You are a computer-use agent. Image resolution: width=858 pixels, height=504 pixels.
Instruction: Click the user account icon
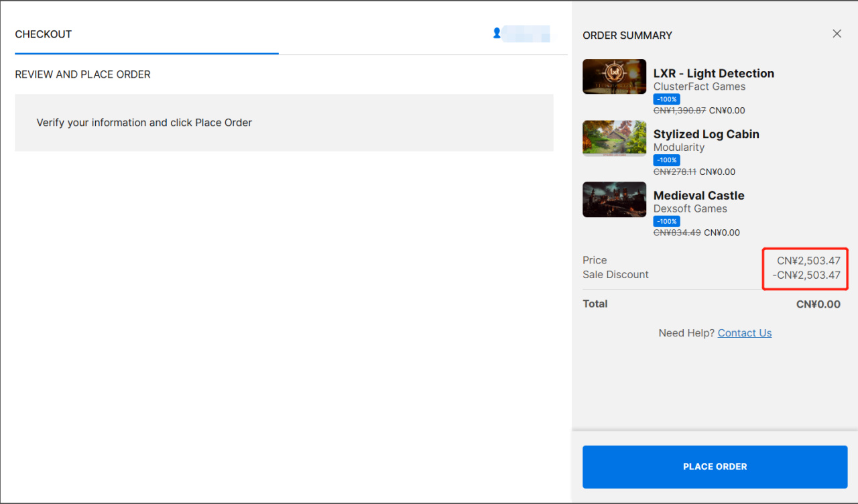(x=497, y=33)
